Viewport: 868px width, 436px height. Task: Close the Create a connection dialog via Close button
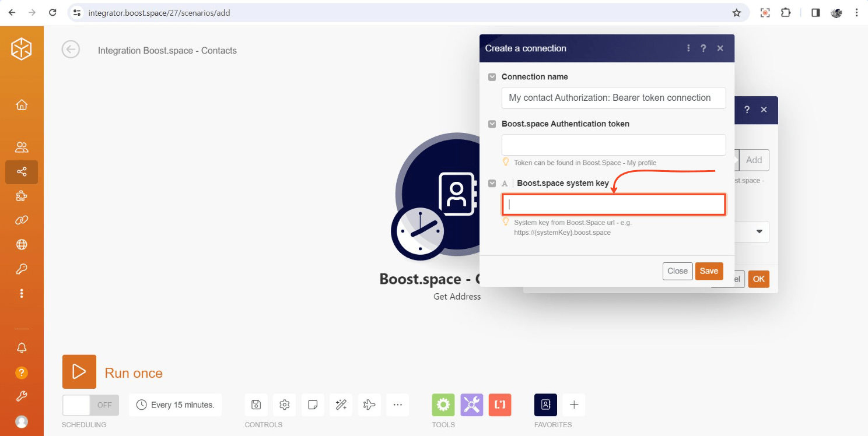677,270
